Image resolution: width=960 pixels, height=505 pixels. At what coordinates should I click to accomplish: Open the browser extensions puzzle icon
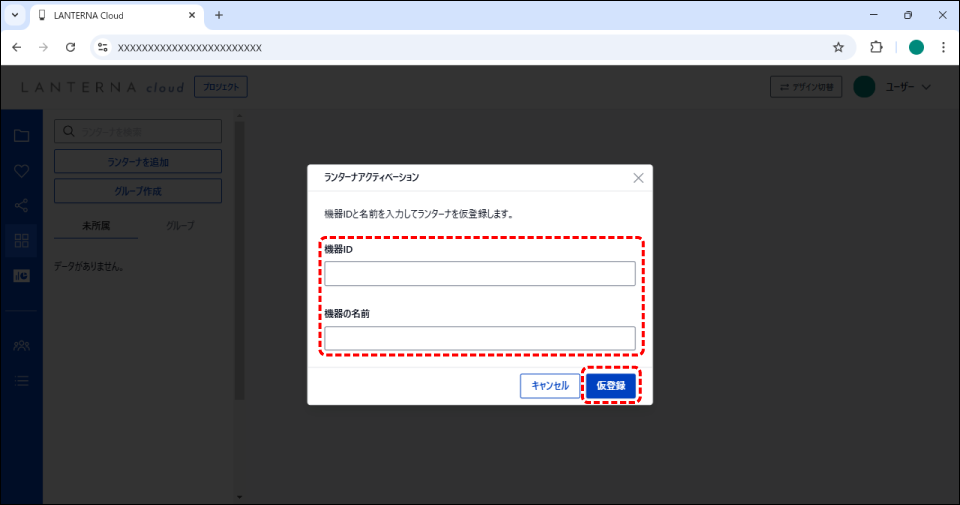(877, 47)
